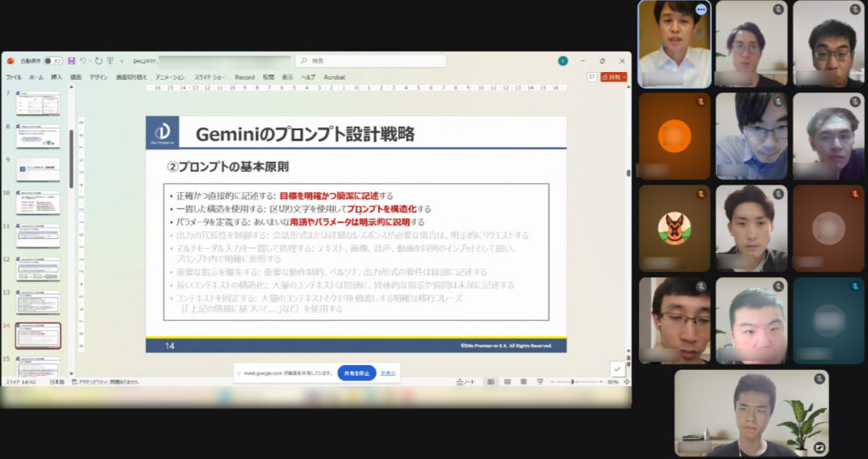Select slide 10 thumbnail
Screen dimensions: 868x459
click(37, 203)
